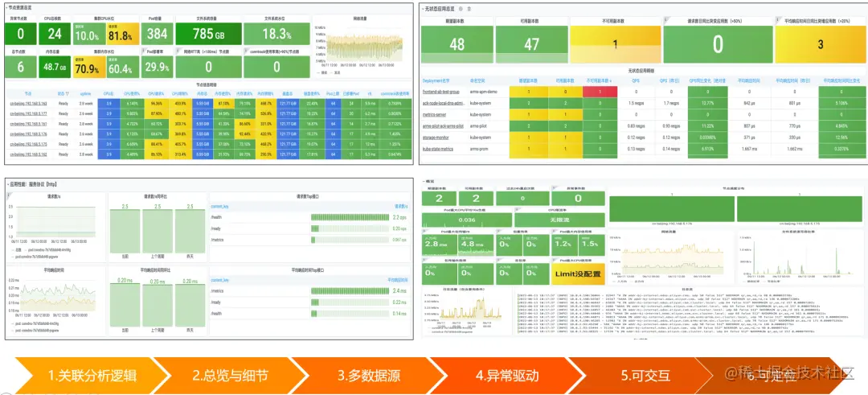The width and height of the screenshot is (868, 395).
Task: Click the 网络流量 chart title in node overview
Action: (x=360, y=19)
